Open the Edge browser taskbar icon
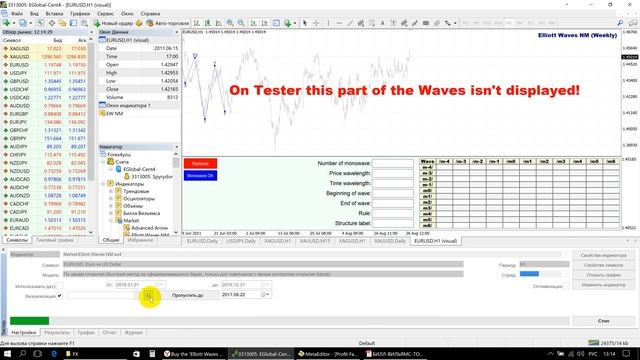640x360 pixels. [53, 354]
